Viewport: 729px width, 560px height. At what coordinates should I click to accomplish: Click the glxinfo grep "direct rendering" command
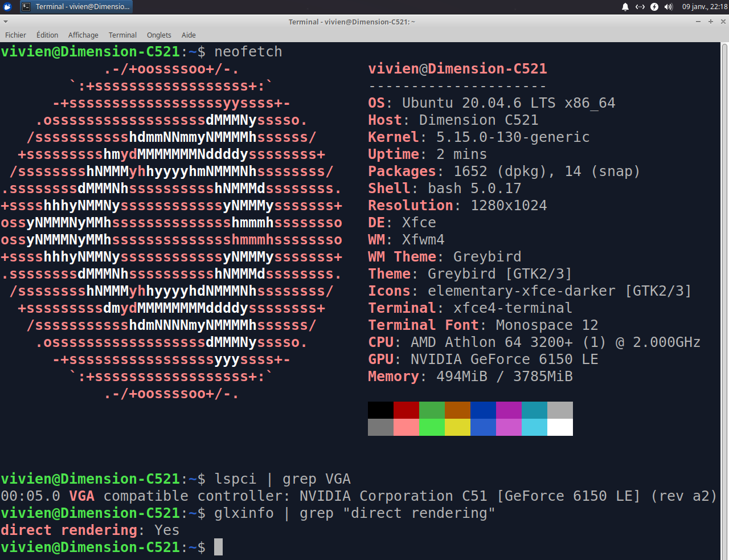[x=355, y=513]
